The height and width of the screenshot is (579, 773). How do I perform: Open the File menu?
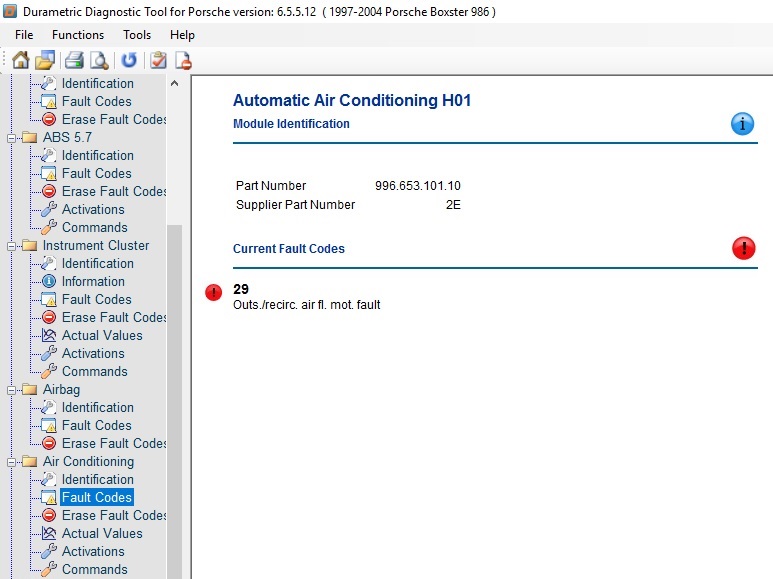click(24, 35)
